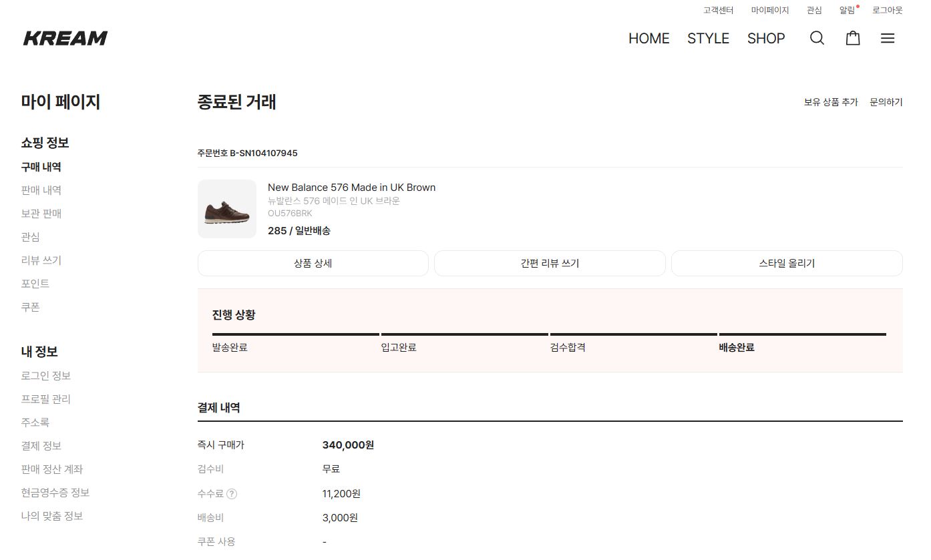The image size is (931, 560).
Task: Switch to the STYLE menu
Action: click(708, 38)
